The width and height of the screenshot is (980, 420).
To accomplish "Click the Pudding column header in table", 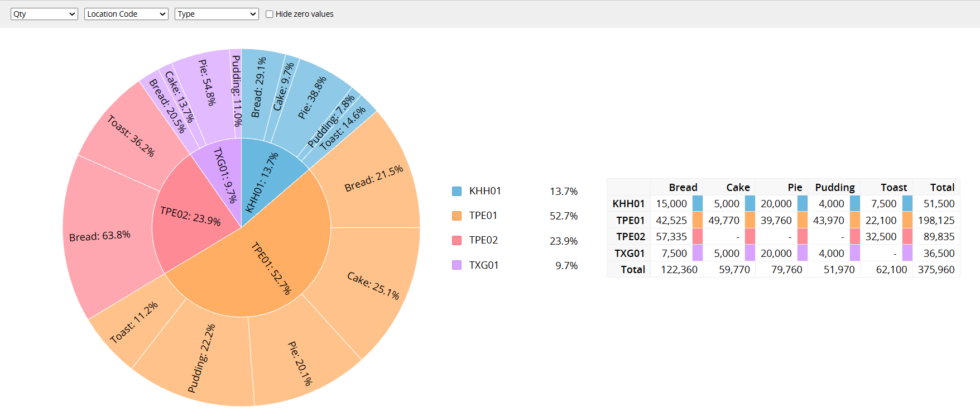I will pyautogui.click(x=835, y=187).
